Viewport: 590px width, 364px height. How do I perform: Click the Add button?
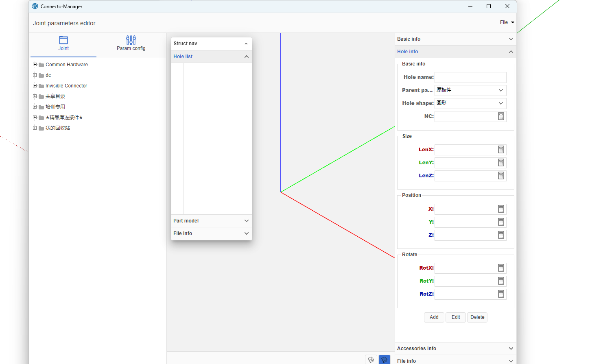[x=434, y=317]
